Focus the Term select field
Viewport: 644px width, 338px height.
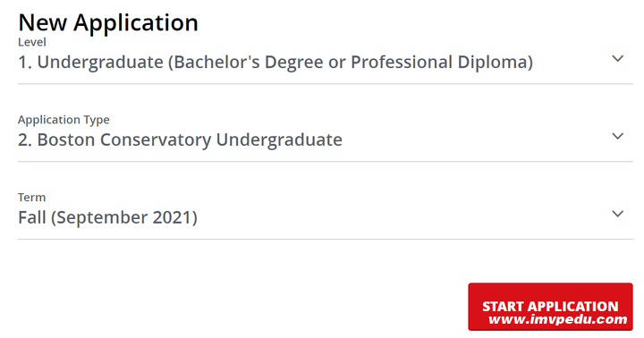[x=326, y=215]
